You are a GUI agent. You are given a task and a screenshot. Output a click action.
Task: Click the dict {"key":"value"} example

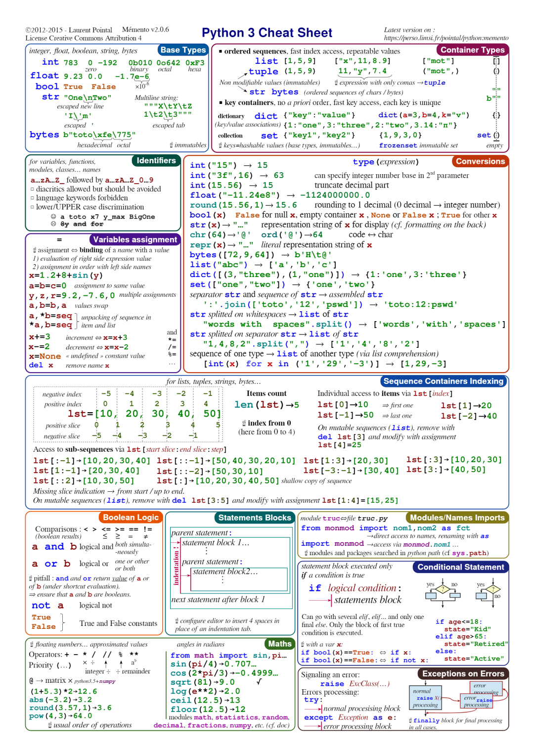[x=306, y=116]
